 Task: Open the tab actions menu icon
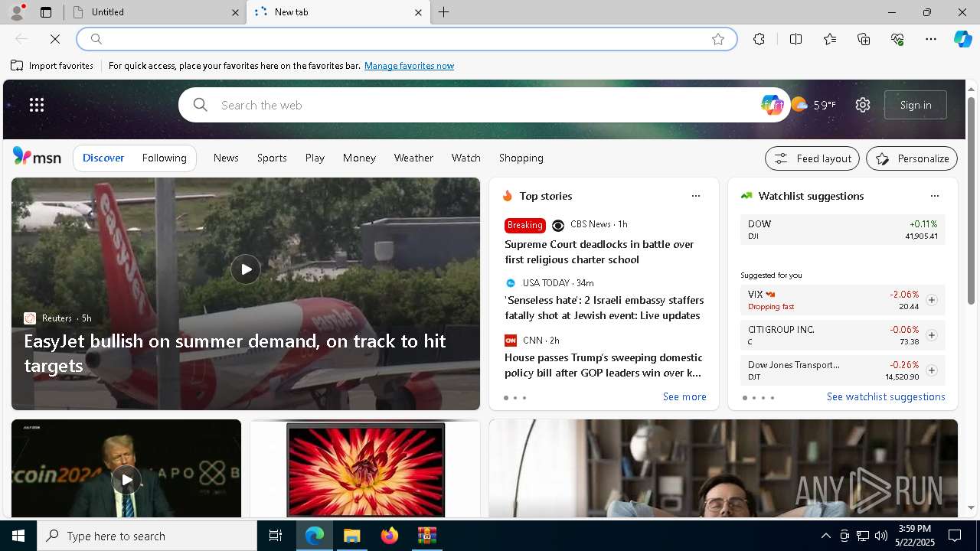pos(46,12)
